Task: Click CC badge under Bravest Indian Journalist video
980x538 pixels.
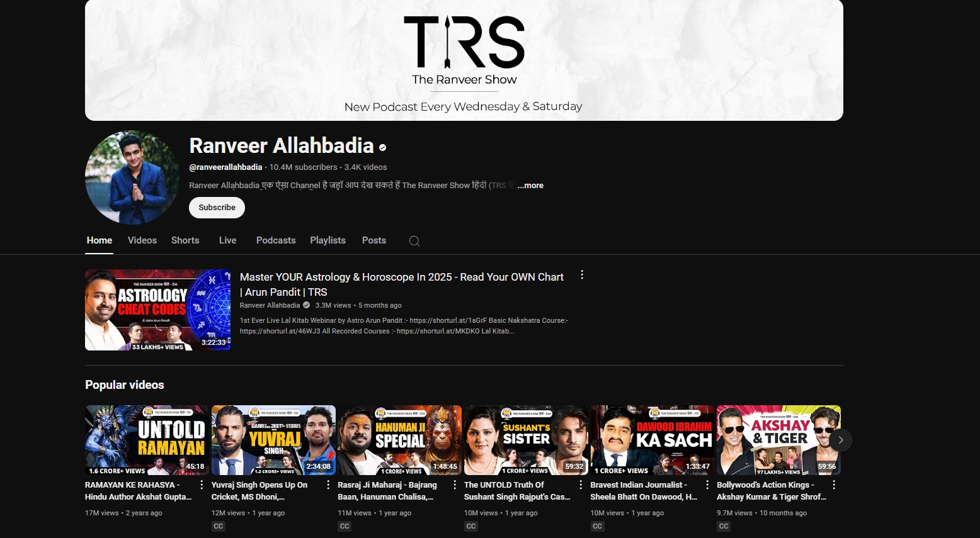Action: 597,526
